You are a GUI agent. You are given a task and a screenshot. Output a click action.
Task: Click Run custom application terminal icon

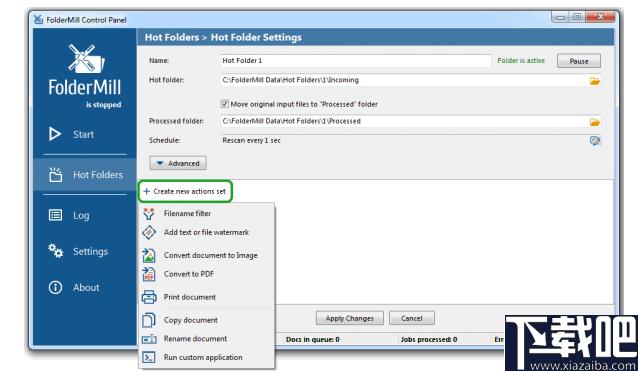(x=149, y=357)
